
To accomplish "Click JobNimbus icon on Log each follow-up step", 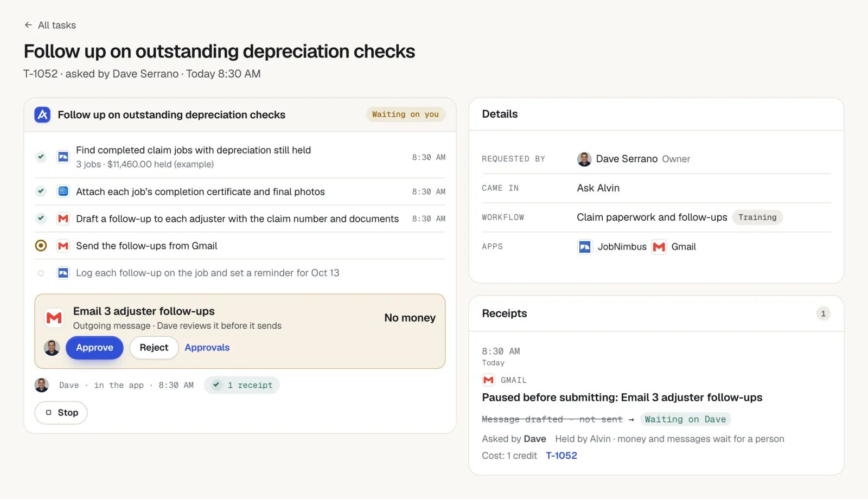I will [x=63, y=273].
